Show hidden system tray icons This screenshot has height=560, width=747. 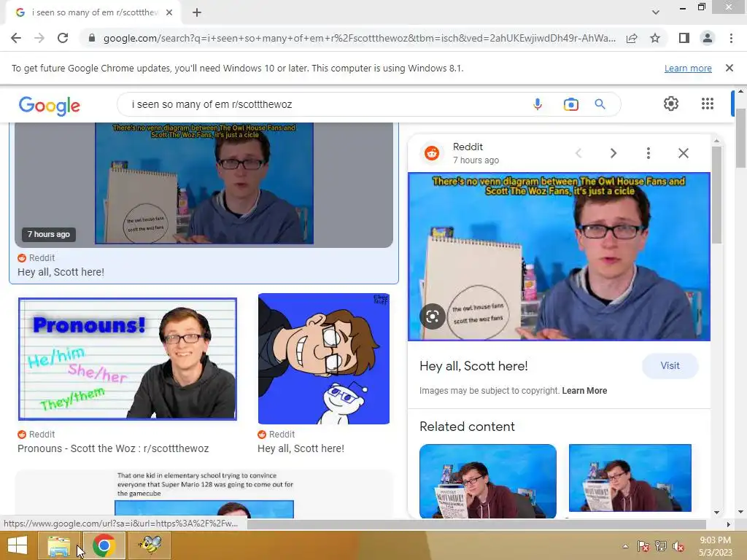click(625, 546)
